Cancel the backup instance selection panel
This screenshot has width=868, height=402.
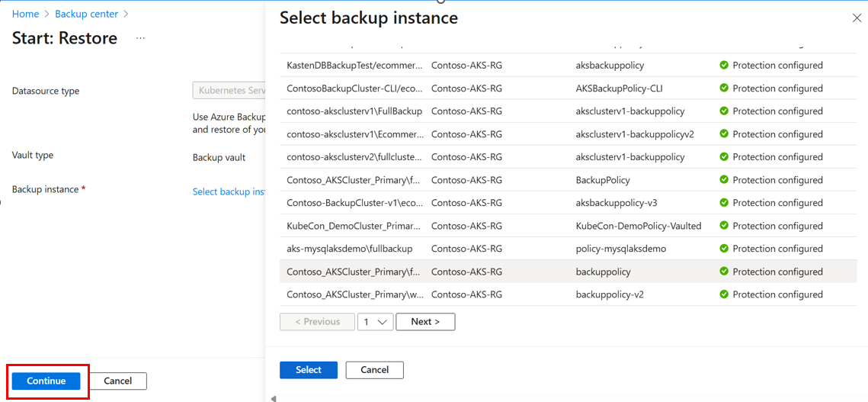374,370
